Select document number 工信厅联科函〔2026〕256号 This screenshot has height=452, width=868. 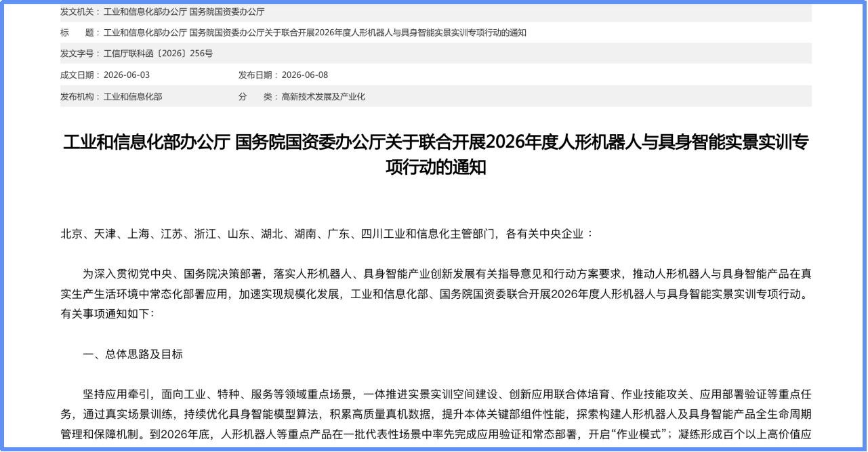click(x=158, y=54)
